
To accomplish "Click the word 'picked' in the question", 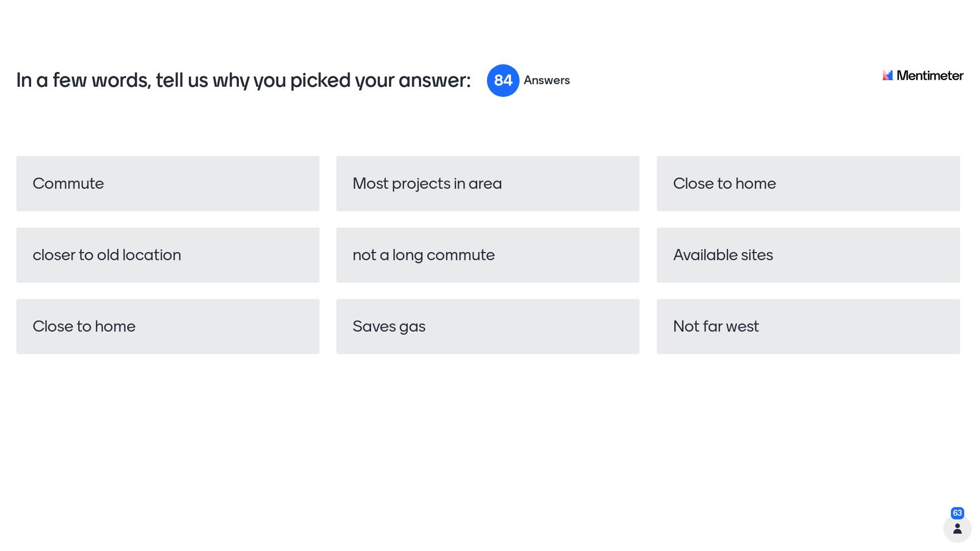I will pyautogui.click(x=320, y=81).
